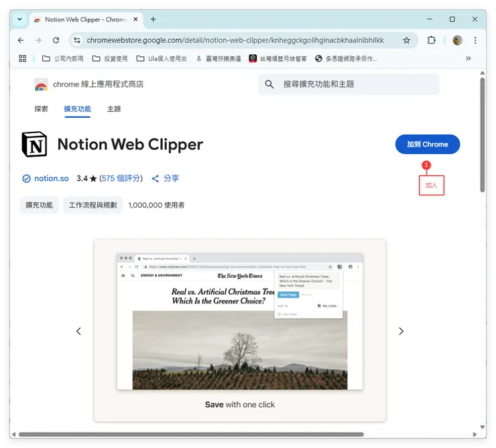Viewport: 496px width, 448px height.
Task: Click the 擴充功能 category chip
Action: (x=40, y=205)
